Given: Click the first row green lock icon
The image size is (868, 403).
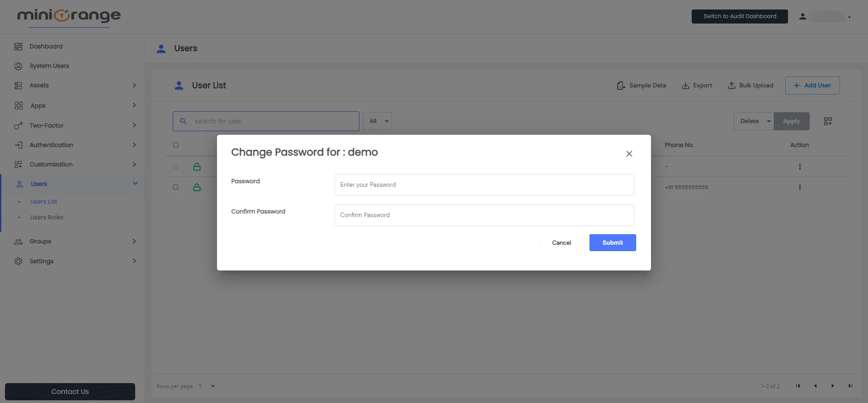Looking at the screenshot, I should coord(197,167).
